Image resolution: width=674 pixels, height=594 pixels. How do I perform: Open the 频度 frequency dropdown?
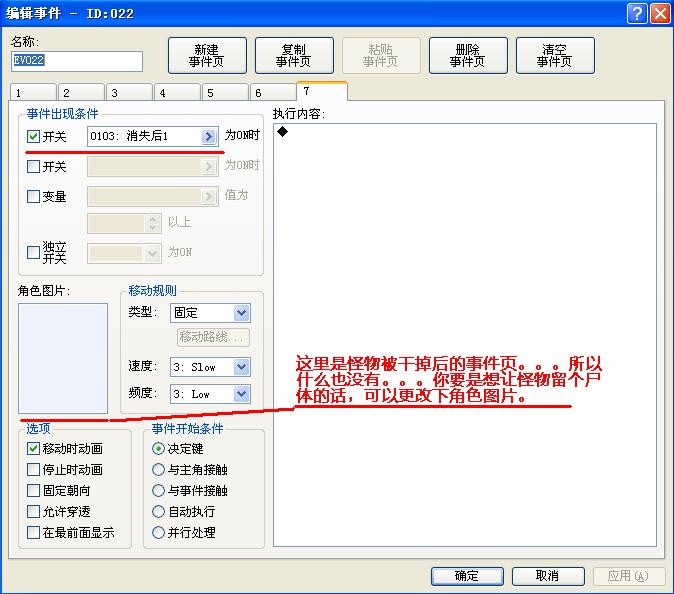242,394
